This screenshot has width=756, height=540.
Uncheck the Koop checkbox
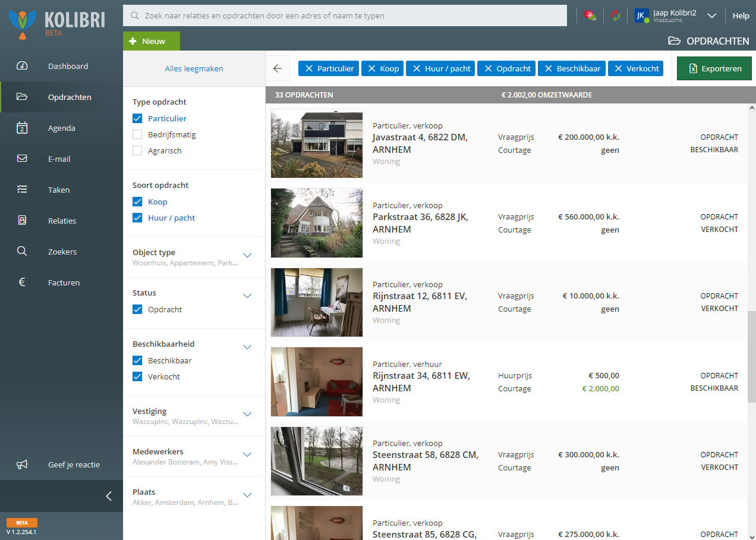tap(137, 202)
